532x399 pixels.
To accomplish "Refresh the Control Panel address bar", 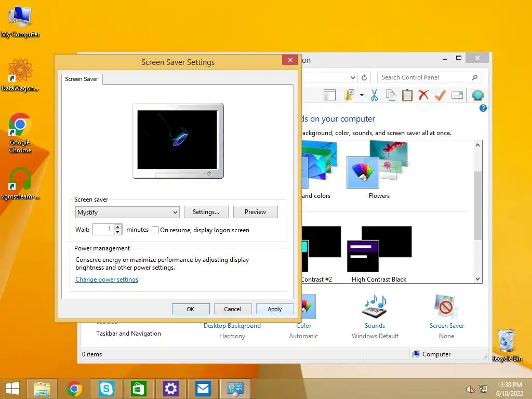I will (364, 77).
